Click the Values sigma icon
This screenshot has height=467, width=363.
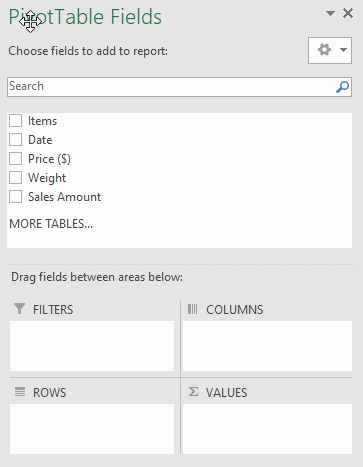(193, 392)
